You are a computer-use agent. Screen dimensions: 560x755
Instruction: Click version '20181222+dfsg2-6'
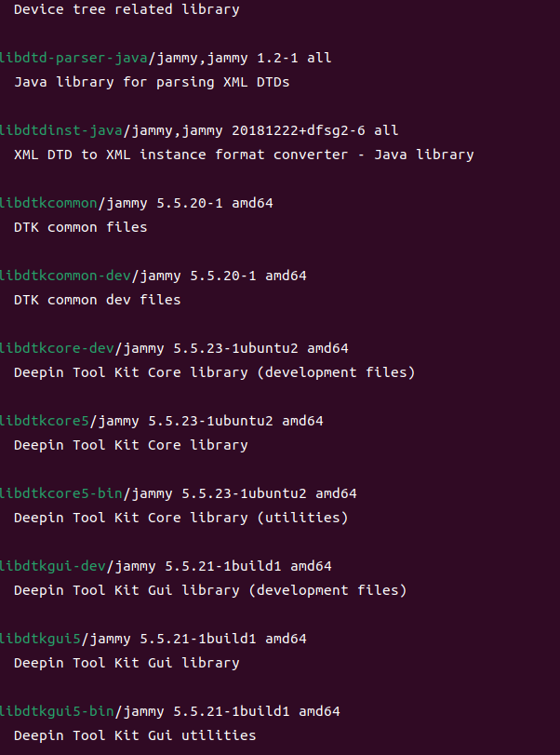pos(299,131)
